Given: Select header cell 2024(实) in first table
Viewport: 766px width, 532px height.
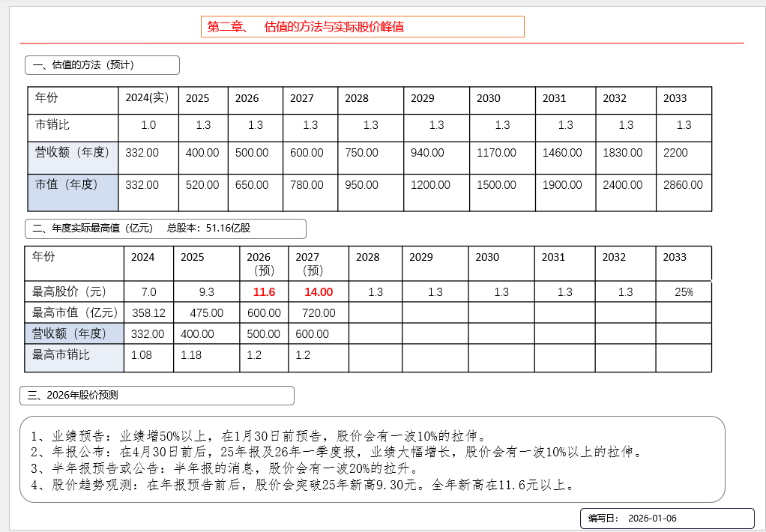Looking at the screenshot, I should pos(148,100).
